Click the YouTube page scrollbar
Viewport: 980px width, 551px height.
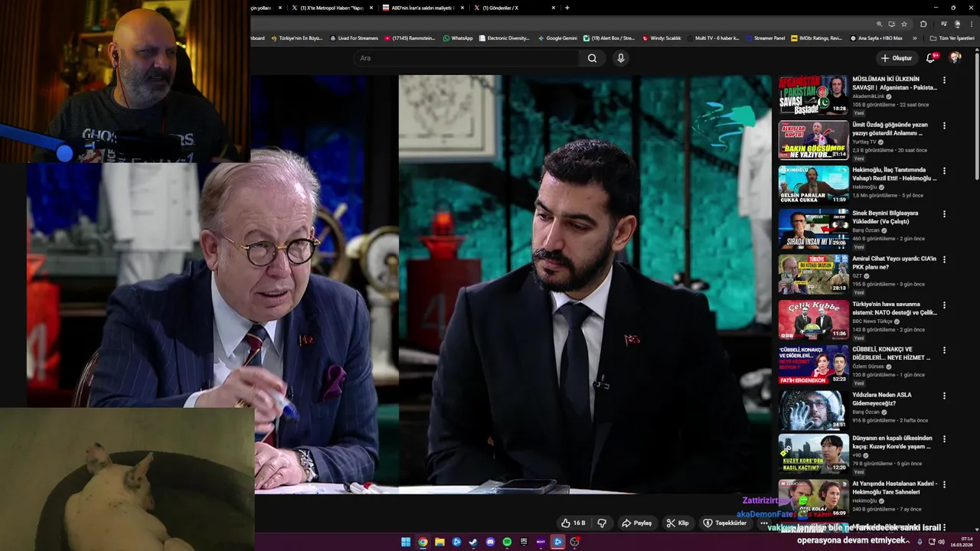[x=977, y=115]
